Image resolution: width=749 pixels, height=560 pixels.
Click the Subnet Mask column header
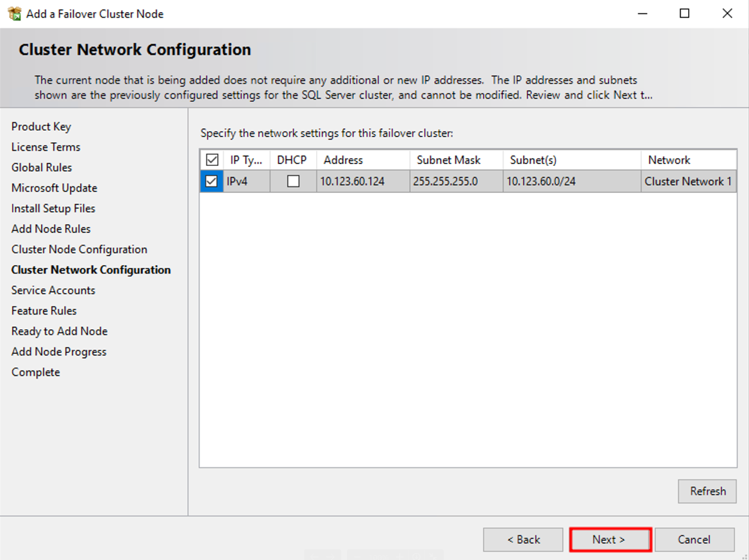pos(456,160)
